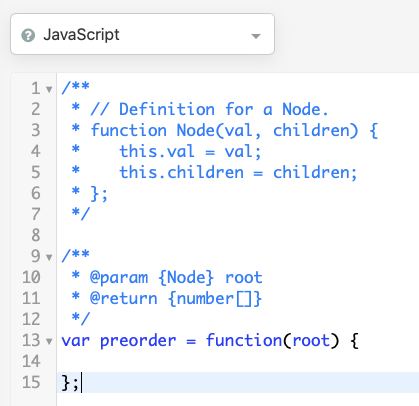Click the @param tag on line 10
Viewport: 419px width, 406px height.
pyautogui.click(x=119, y=278)
